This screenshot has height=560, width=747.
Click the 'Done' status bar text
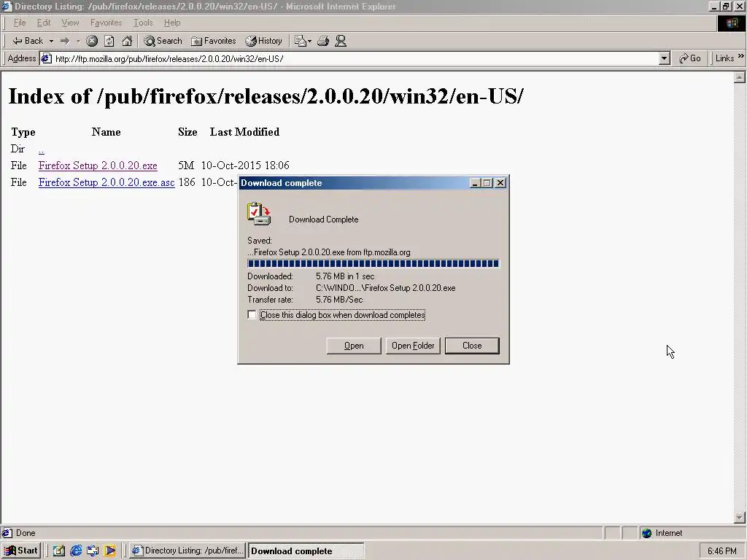tap(26, 533)
